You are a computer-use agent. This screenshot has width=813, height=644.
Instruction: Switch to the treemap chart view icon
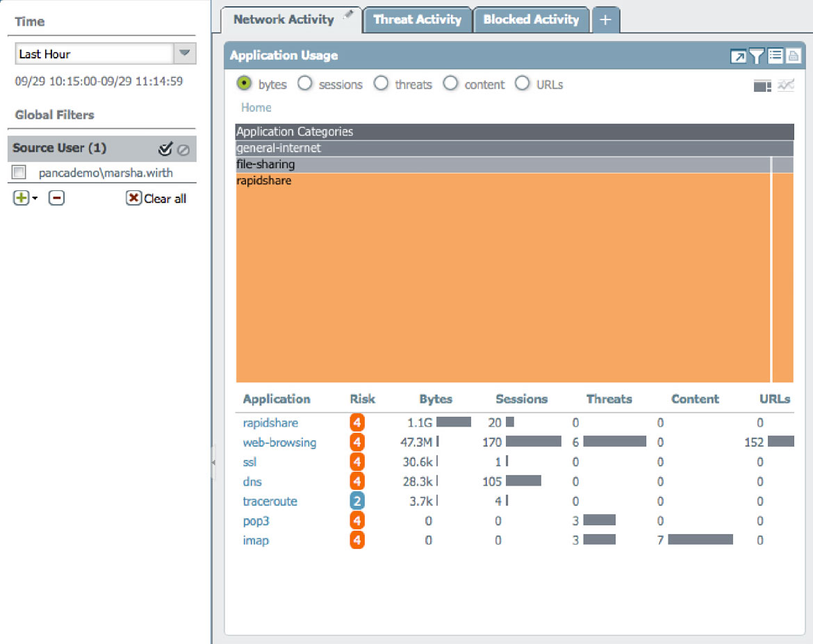762,85
